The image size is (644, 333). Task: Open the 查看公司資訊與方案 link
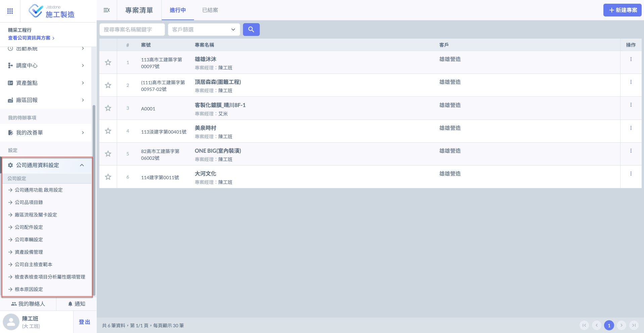click(31, 38)
